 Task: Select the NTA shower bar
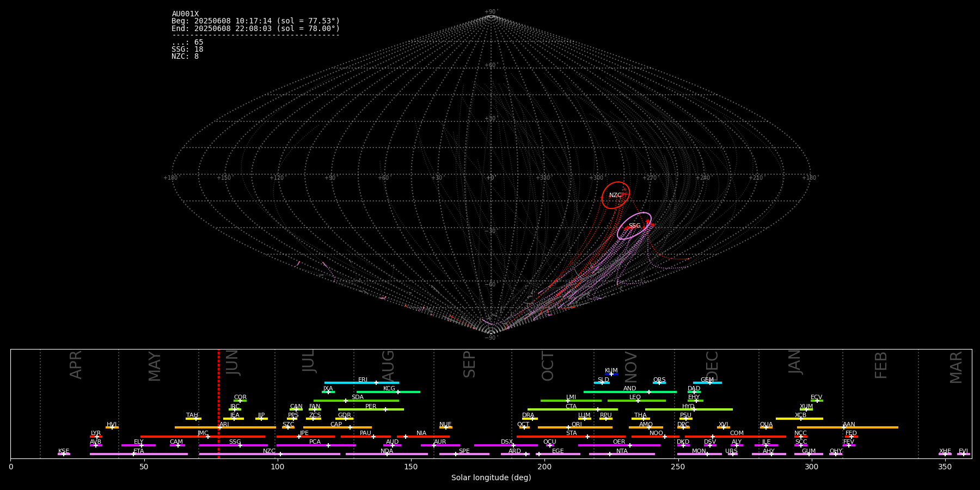pyautogui.click(x=622, y=454)
